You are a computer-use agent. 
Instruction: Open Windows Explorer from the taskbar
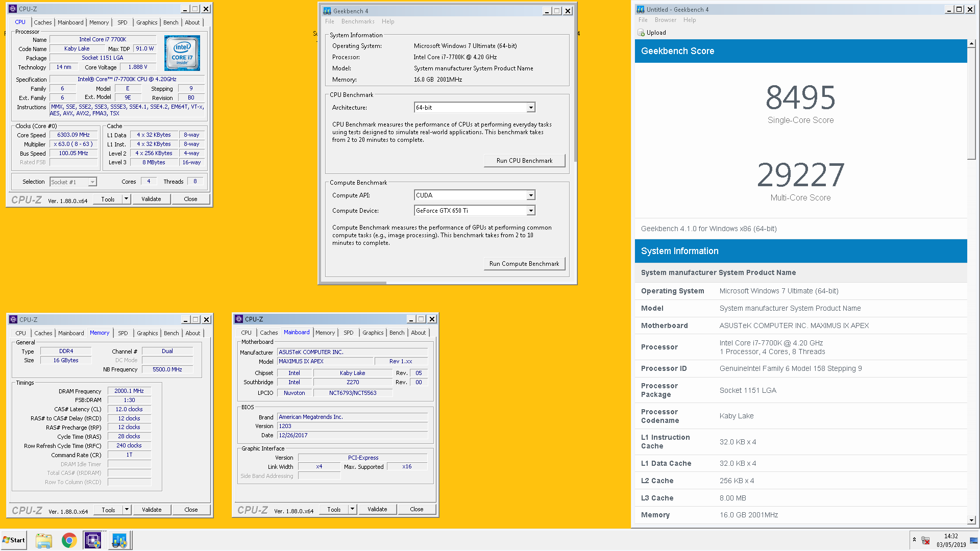(x=44, y=540)
